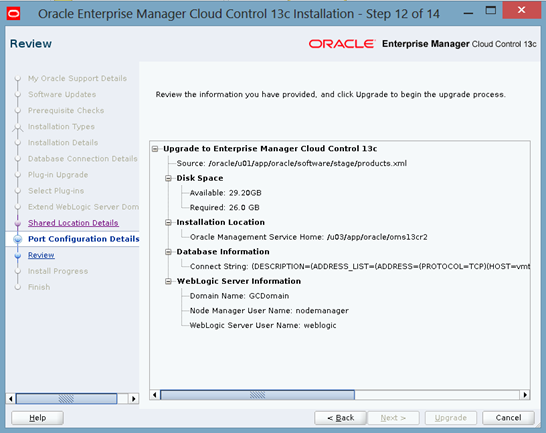Click the Help button
Viewport: 546px width, 433px height.
pos(37,418)
